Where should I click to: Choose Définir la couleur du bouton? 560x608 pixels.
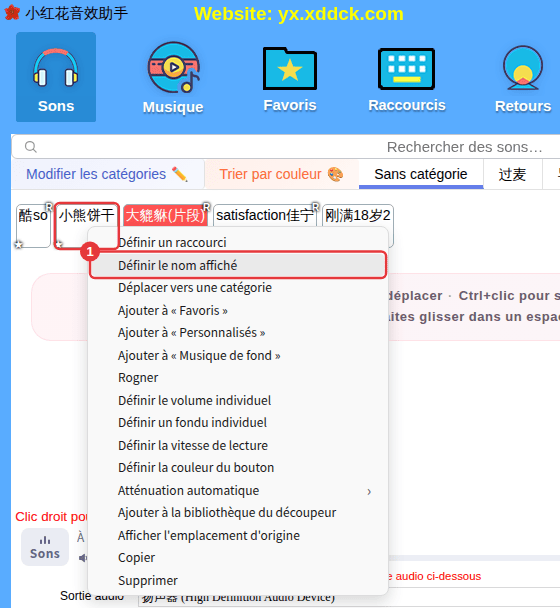click(x=238, y=468)
